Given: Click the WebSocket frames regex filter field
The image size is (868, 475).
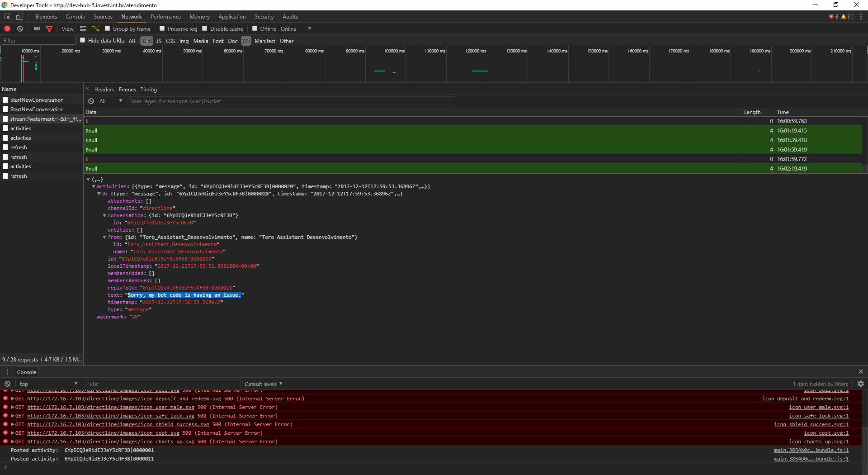Looking at the screenshot, I should pos(292,101).
